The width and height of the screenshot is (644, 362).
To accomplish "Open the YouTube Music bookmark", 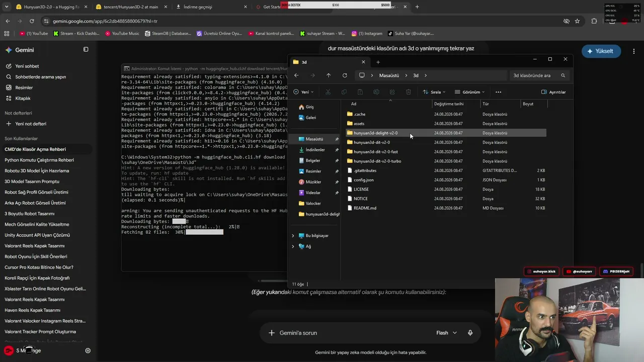I will [122, 34].
